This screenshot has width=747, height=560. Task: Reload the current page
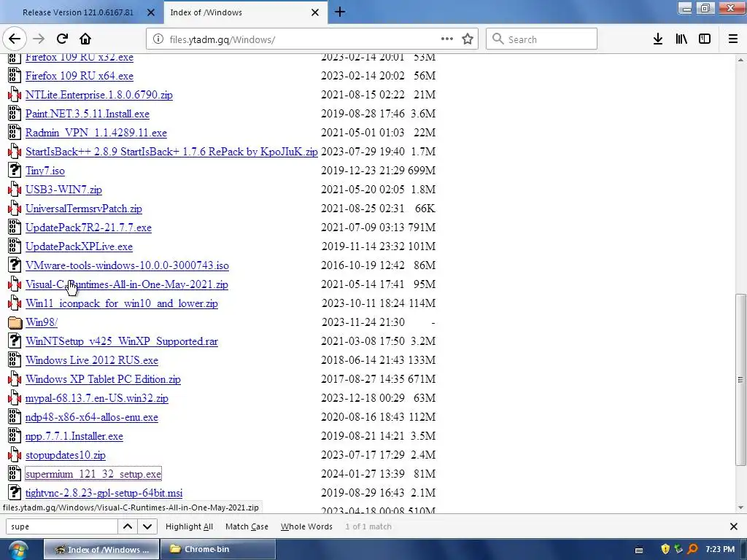click(62, 39)
